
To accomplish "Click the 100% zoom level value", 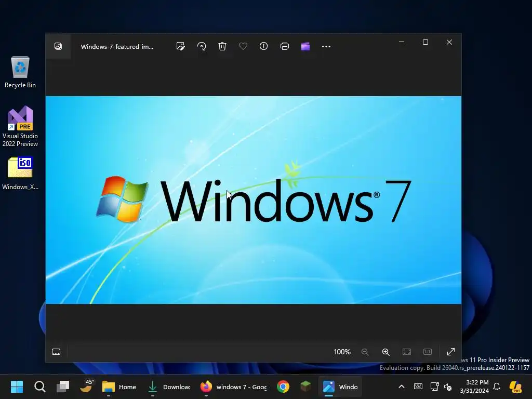I will (342, 352).
